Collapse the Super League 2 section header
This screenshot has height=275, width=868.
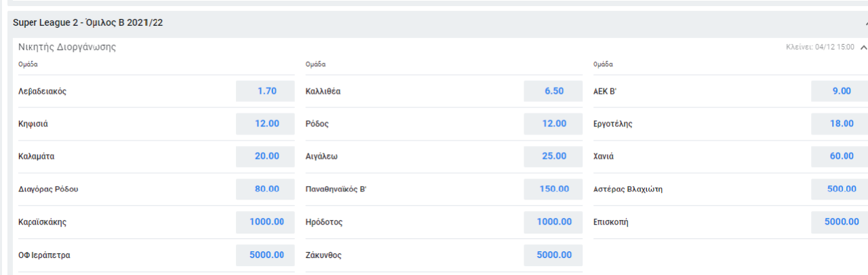(865, 23)
